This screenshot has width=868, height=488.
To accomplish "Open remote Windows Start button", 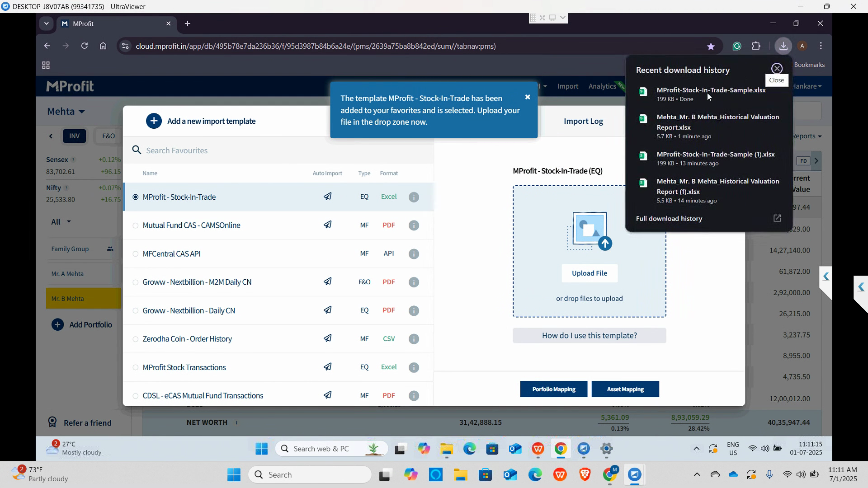I will pyautogui.click(x=261, y=449).
